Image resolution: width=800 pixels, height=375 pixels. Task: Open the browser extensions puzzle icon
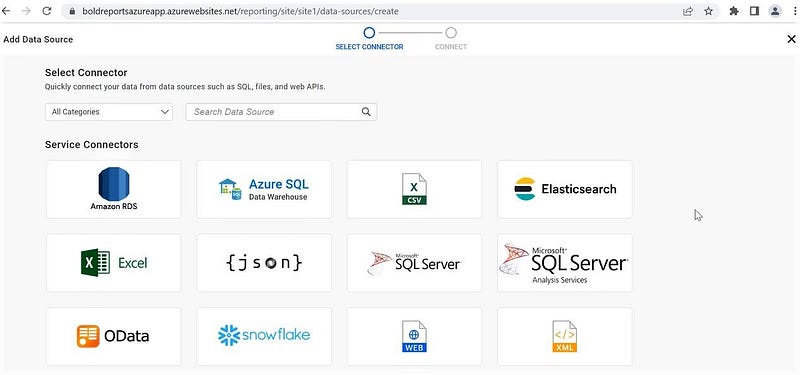pyautogui.click(x=734, y=11)
